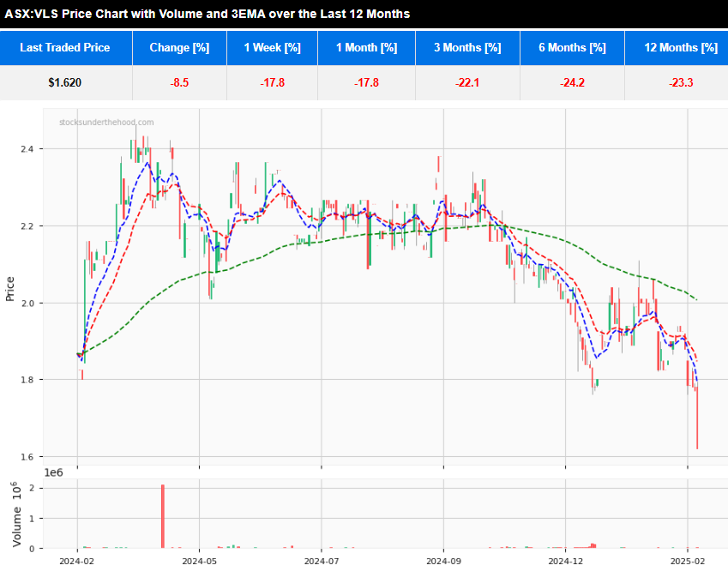
Task: Click the tall red volume spike bar
Action: click(163, 516)
